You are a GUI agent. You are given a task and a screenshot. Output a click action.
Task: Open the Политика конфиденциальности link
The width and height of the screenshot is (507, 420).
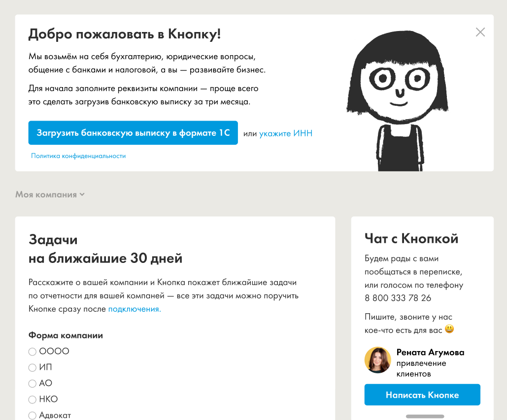78,156
